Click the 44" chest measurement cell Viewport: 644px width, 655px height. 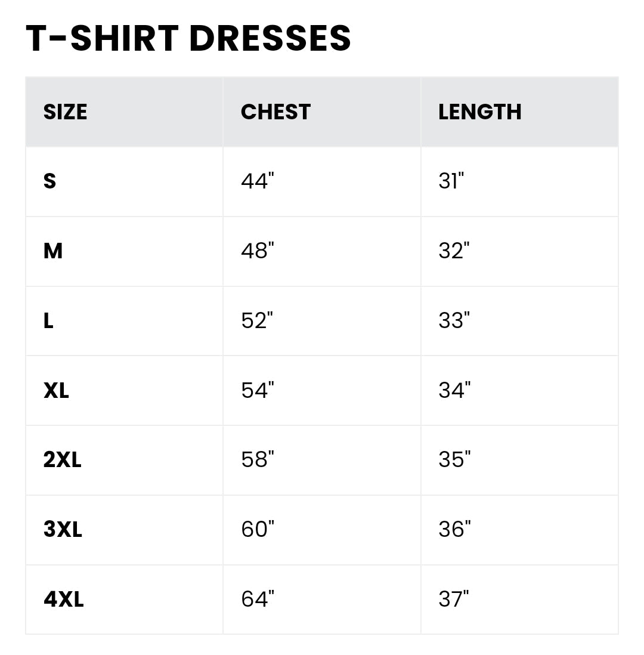click(x=257, y=181)
